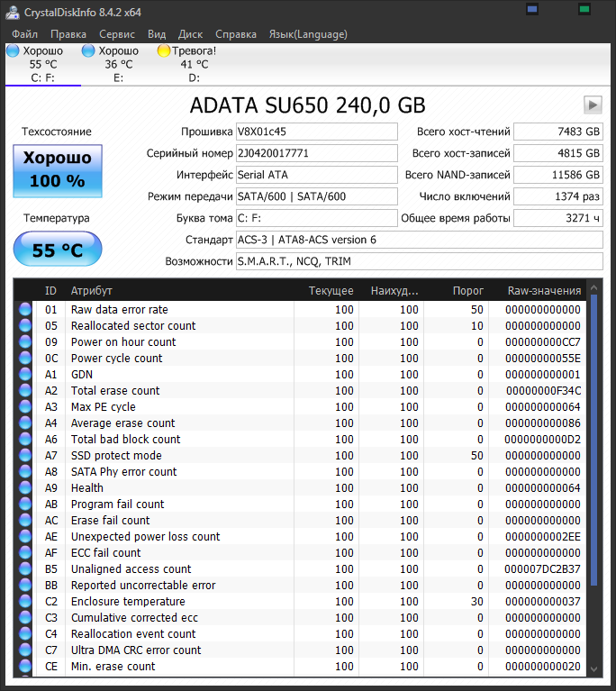Click status orb for Reported uncorrectable error
The image size is (616, 691).
25,586
